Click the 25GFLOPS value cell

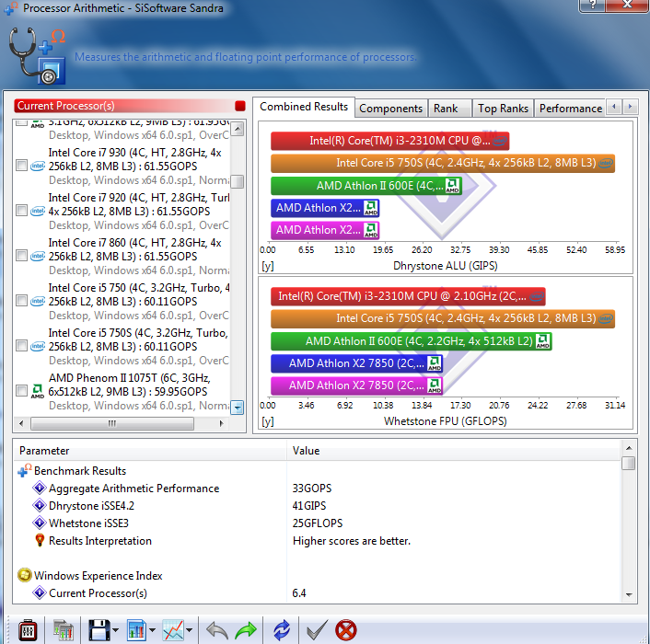318,523
